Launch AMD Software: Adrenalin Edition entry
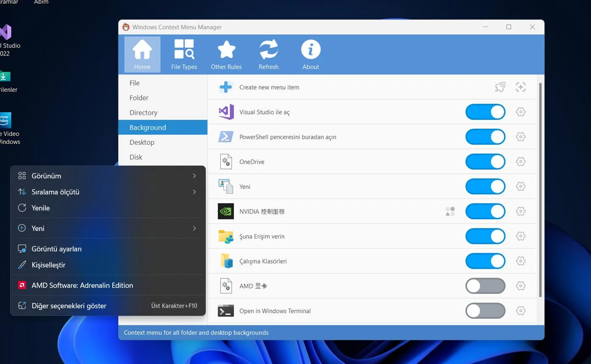 point(108,285)
